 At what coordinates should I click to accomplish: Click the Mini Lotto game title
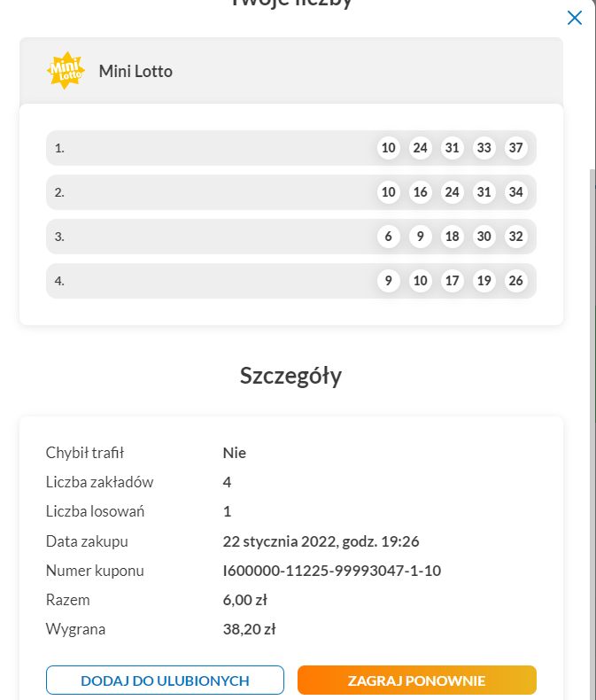[135, 71]
